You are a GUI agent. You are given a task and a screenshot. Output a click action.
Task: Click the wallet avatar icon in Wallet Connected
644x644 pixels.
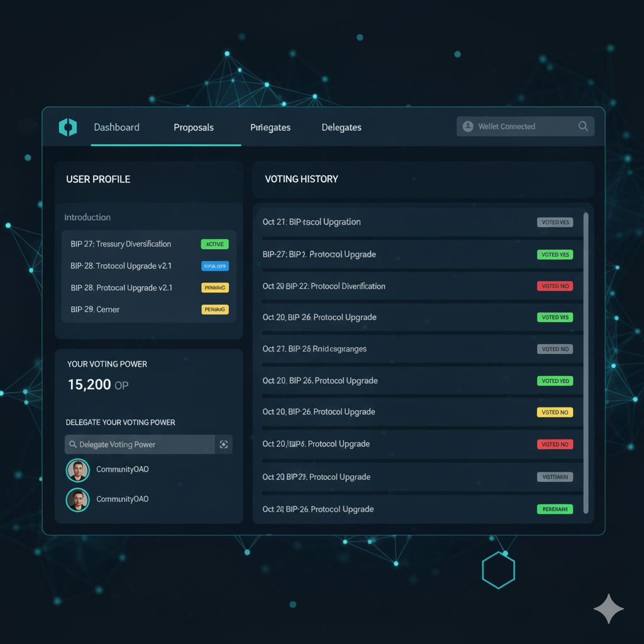point(468,126)
